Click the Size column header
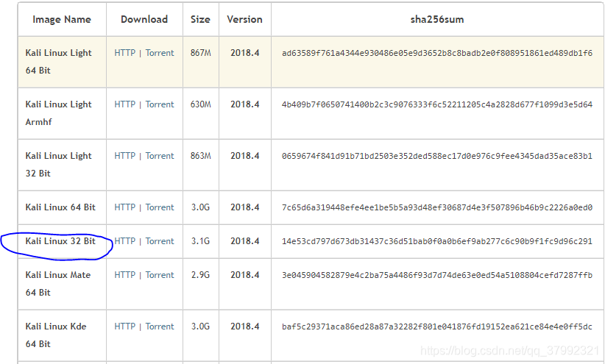 tap(200, 19)
